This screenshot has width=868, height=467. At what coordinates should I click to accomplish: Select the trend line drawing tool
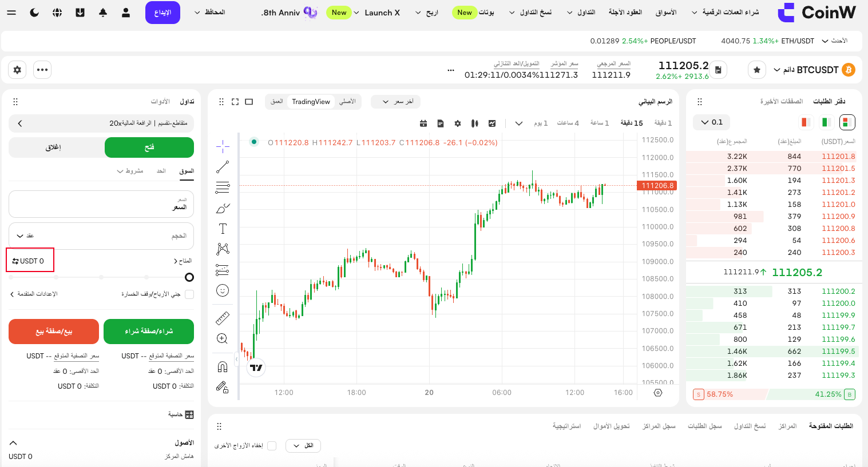(x=223, y=167)
